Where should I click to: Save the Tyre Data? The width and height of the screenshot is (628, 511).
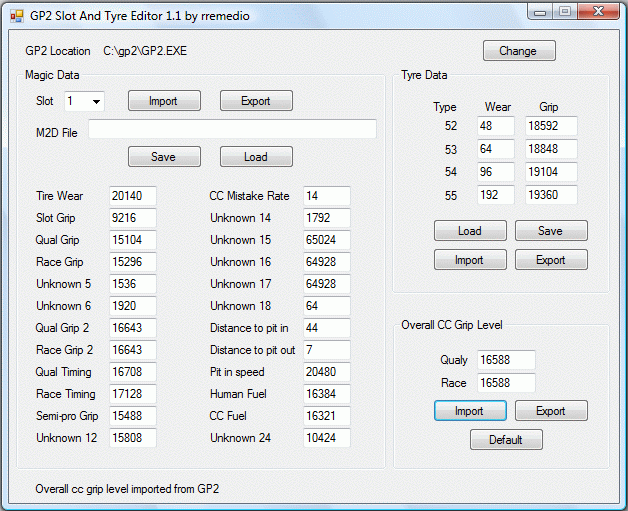[x=551, y=231]
